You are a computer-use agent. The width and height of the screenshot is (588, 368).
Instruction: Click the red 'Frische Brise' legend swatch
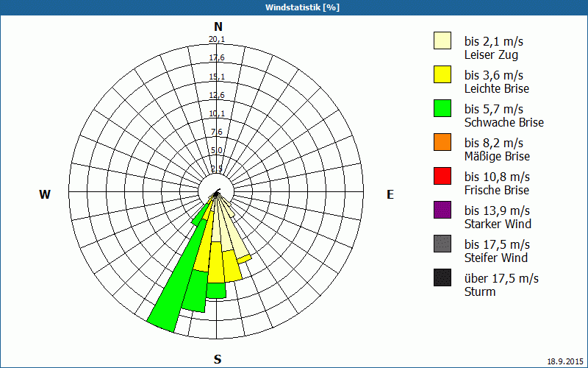(442, 176)
